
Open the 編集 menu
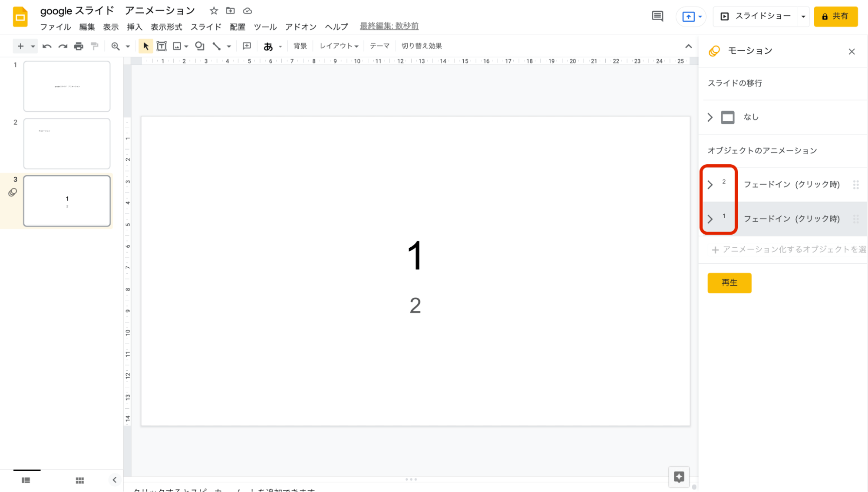87,27
